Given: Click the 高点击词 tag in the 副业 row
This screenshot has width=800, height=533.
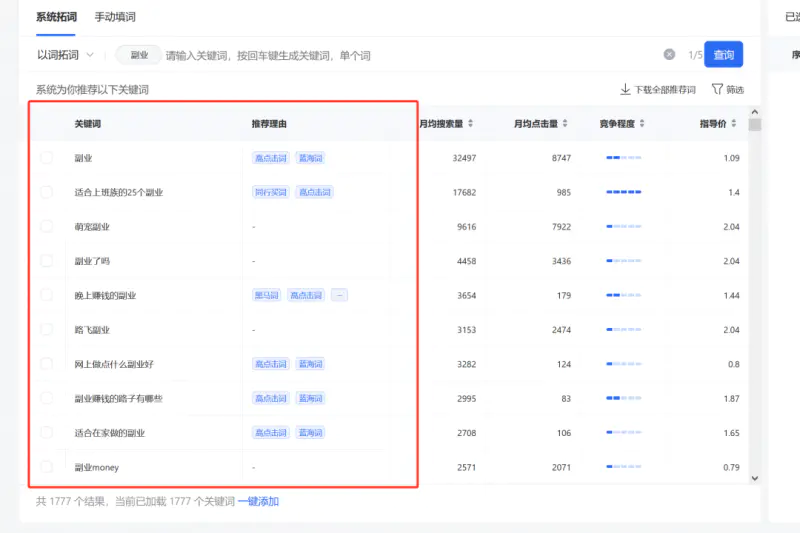Looking at the screenshot, I should click(x=270, y=158).
